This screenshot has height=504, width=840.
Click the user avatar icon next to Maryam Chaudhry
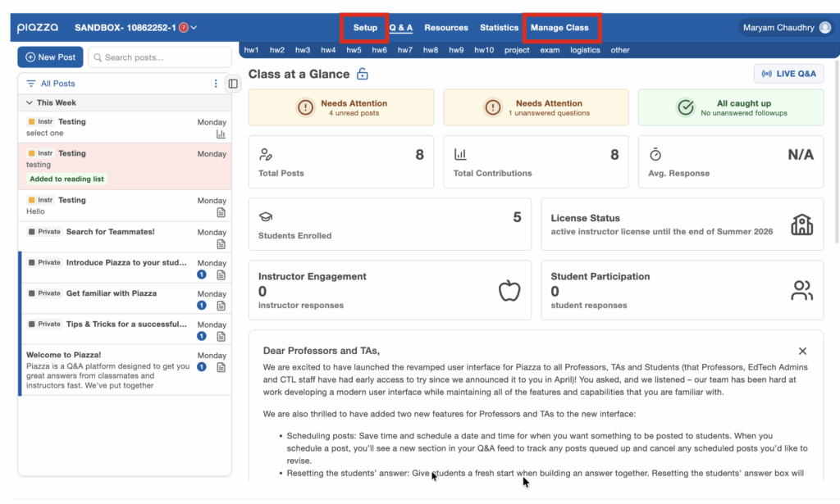[x=824, y=28]
